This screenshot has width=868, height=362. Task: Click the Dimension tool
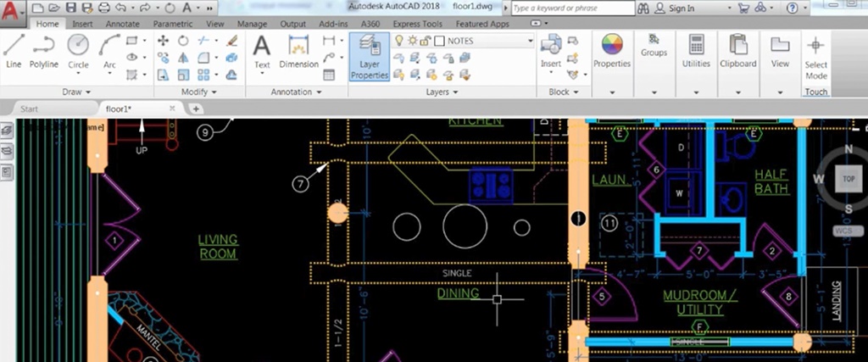coord(299,51)
